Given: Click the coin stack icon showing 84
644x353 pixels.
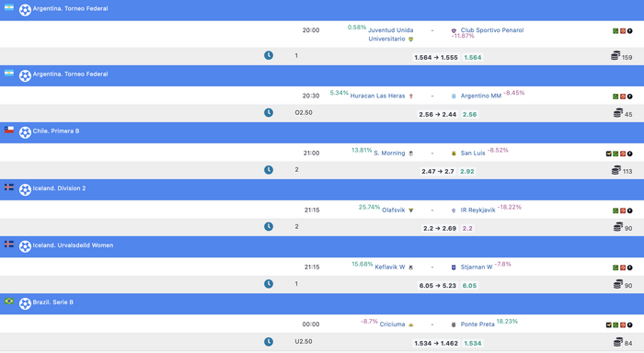Looking at the screenshot, I should (618, 341).
